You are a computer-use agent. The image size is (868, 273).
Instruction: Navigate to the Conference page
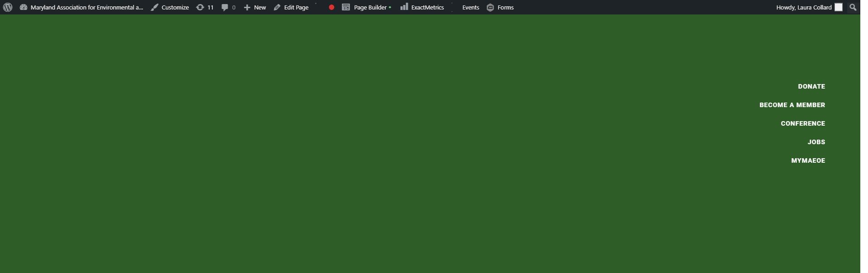[803, 123]
